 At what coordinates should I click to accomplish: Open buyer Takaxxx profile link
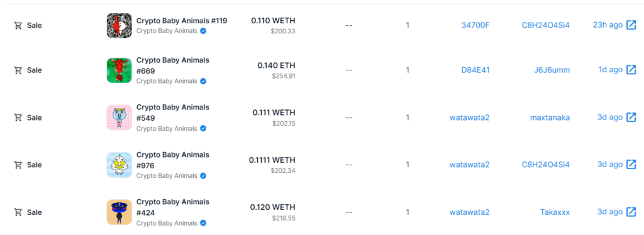(555, 212)
